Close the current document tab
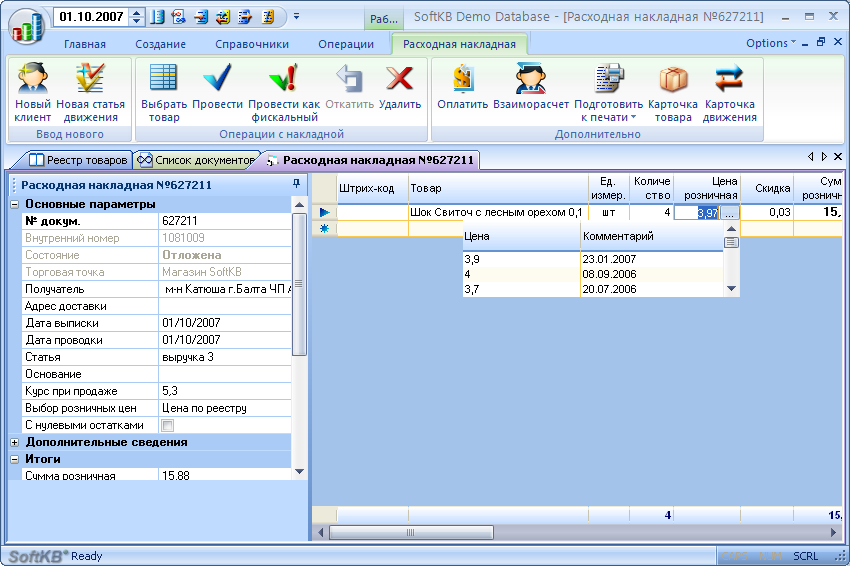The width and height of the screenshot is (850, 566). point(838,157)
